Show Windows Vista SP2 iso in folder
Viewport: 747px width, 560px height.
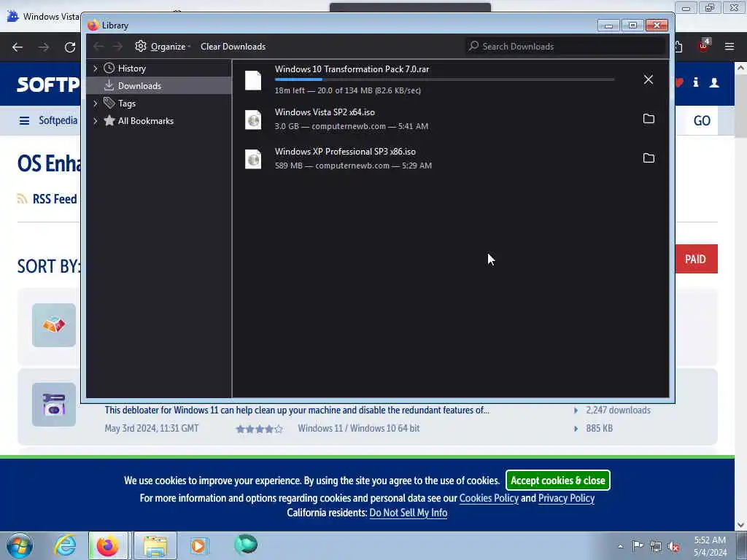click(x=649, y=119)
